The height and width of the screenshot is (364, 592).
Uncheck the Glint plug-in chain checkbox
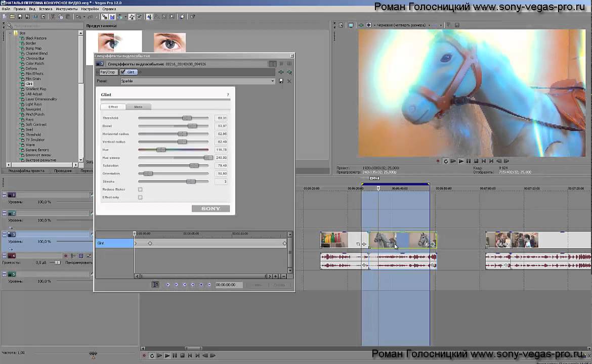[x=123, y=72]
